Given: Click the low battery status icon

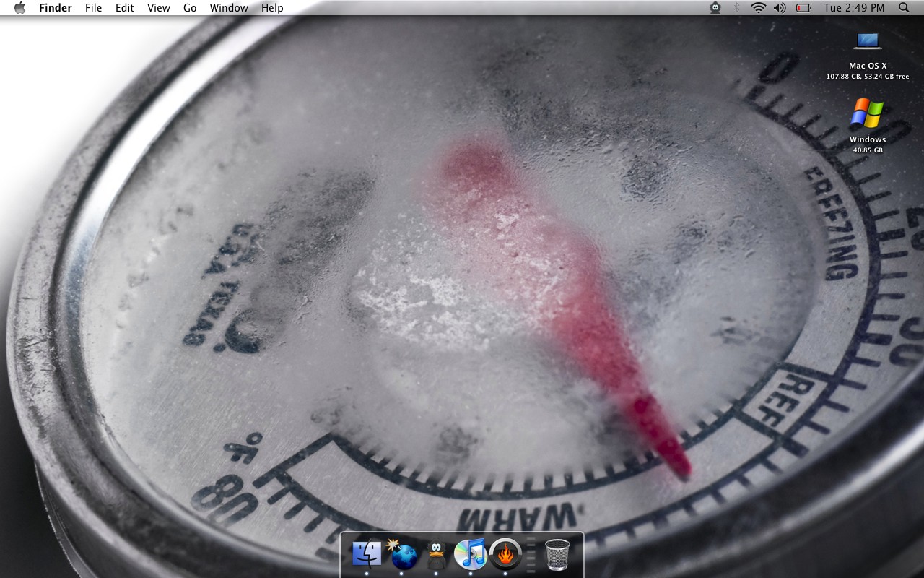Looking at the screenshot, I should (x=803, y=7).
